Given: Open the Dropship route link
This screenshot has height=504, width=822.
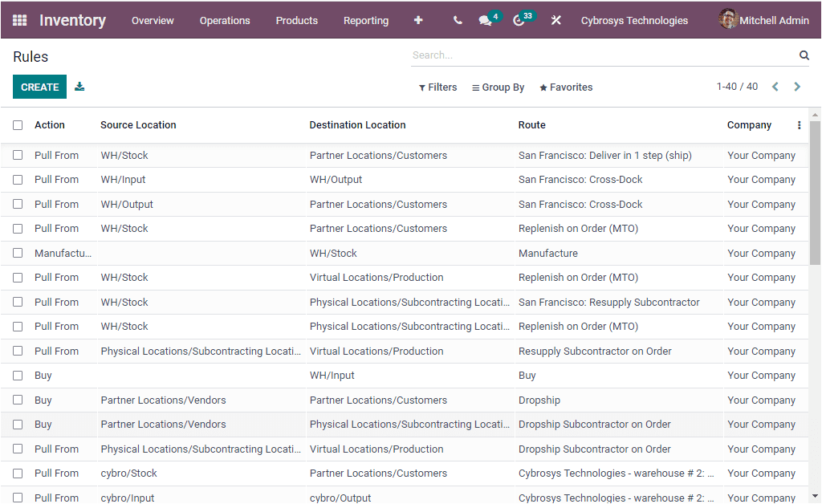Looking at the screenshot, I should coord(539,400).
